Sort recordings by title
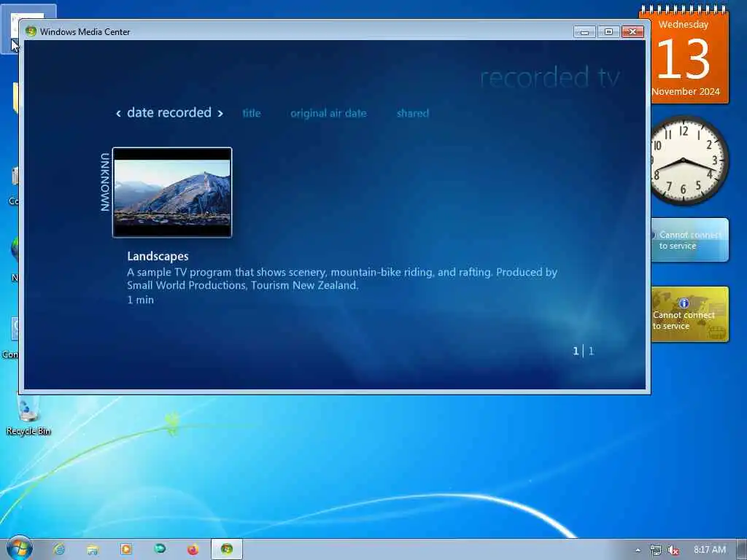The image size is (747, 560). [252, 113]
